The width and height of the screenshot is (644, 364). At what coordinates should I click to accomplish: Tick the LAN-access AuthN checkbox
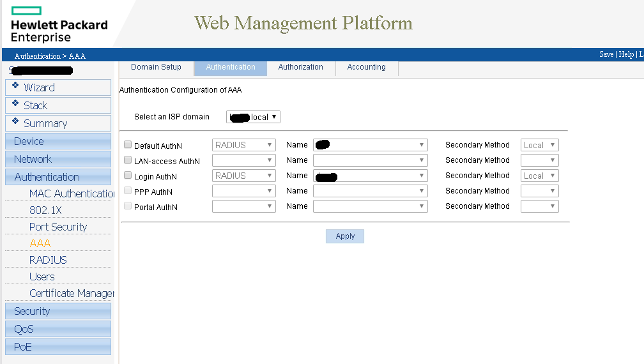[128, 160]
